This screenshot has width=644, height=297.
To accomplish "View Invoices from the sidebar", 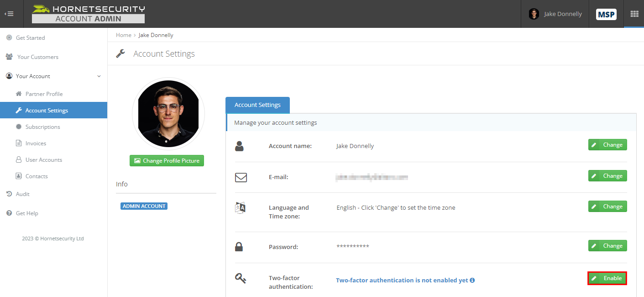I will (x=36, y=143).
